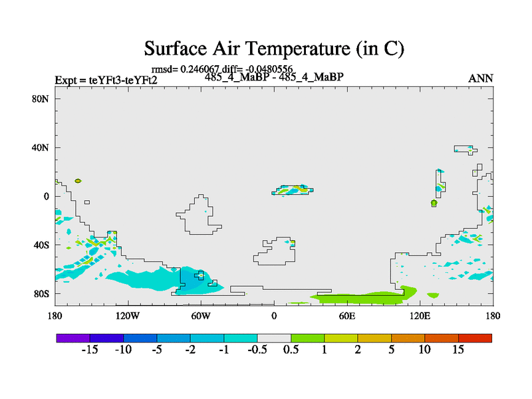Screen dimensions: 532x399
Task: Click the rmsd and diff statistics text
Action: point(223,69)
